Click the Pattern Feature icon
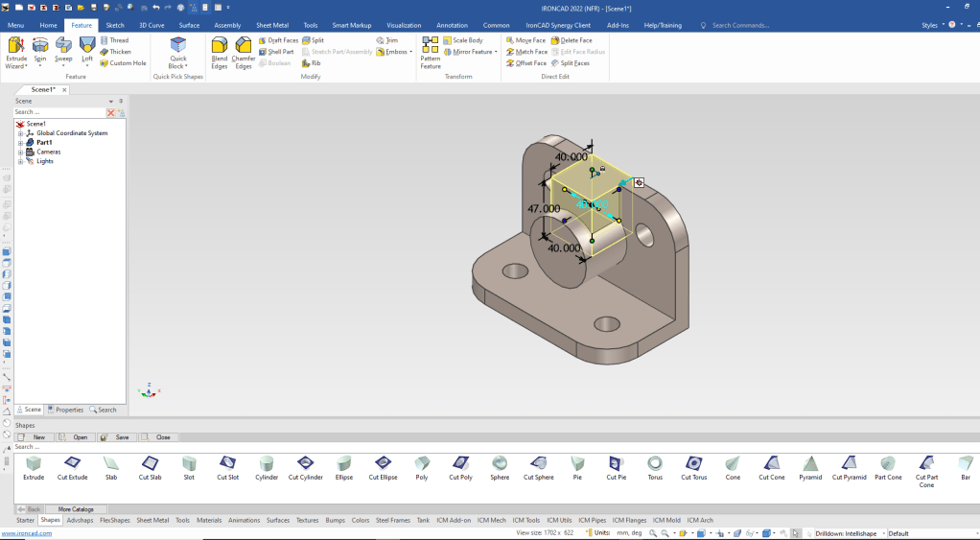The width and height of the screenshot is (980, 540). [431, 45]
